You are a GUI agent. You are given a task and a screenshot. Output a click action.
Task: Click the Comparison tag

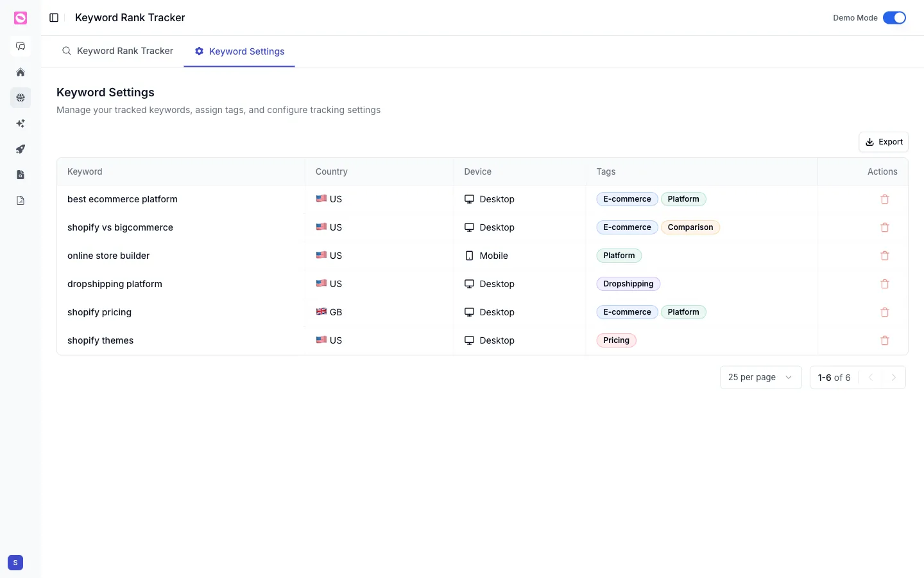tap(690, 227)
